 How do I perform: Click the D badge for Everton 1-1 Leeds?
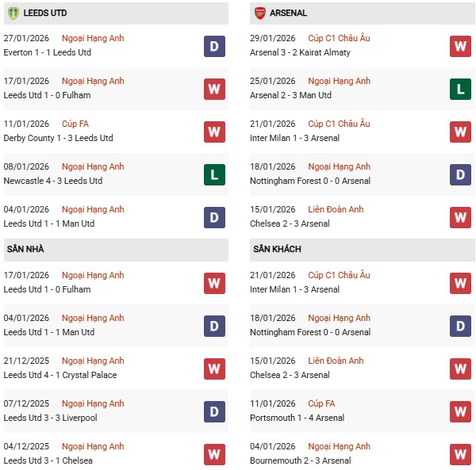[x=214, y=46]
